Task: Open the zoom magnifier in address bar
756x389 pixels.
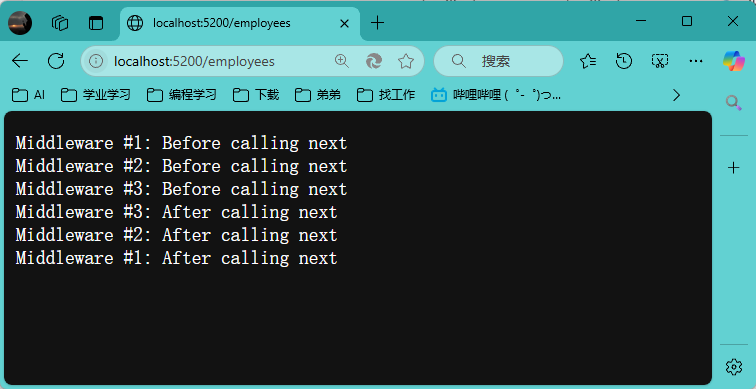Action: point(341,61)
